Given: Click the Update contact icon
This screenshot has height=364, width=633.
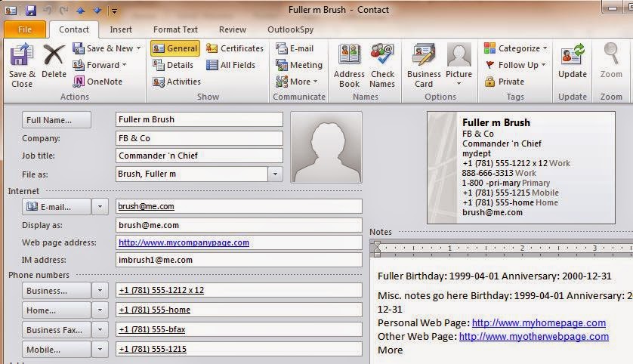Looking at the screenshot, I should [x=572, y=60].
